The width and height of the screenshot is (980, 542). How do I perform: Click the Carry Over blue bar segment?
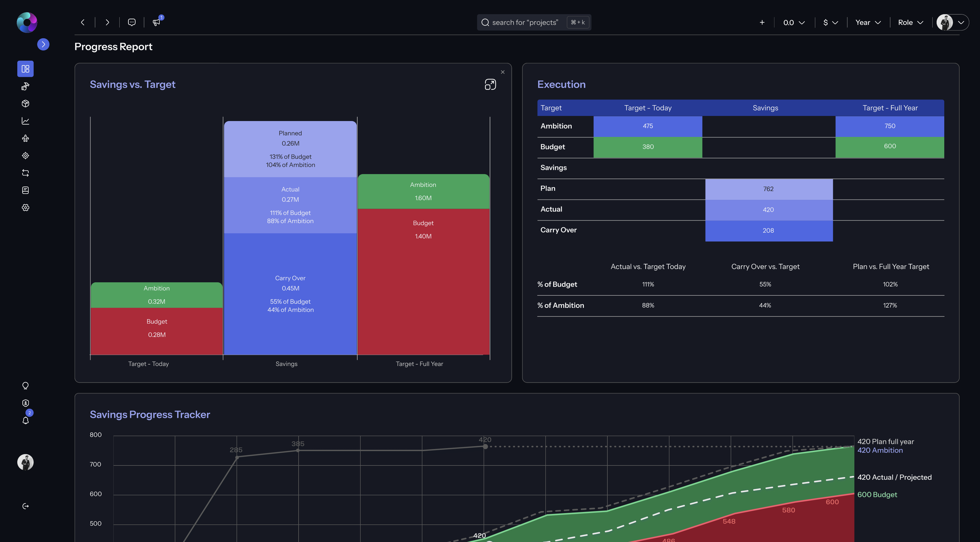pyautogui.click(x=290, y=294)
